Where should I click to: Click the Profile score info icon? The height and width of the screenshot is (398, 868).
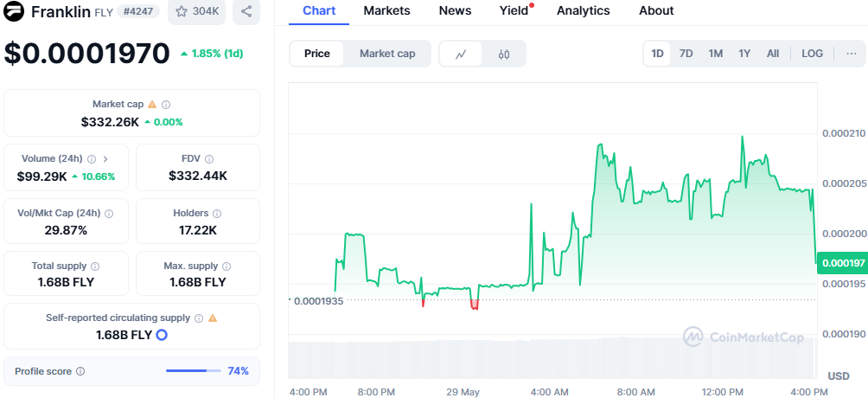[x=80, y=371]
